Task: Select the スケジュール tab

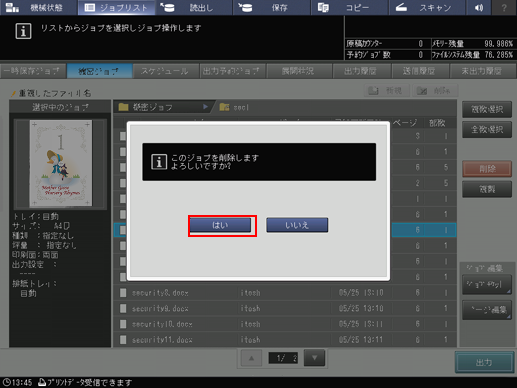Action: click(x=166, y=71)
